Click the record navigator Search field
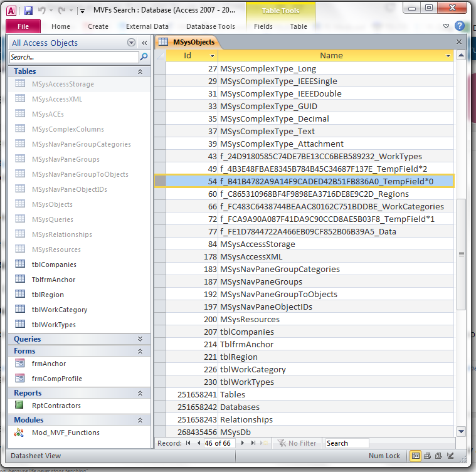The height and width of the screenshot is (472, 476). coord(347,443)
